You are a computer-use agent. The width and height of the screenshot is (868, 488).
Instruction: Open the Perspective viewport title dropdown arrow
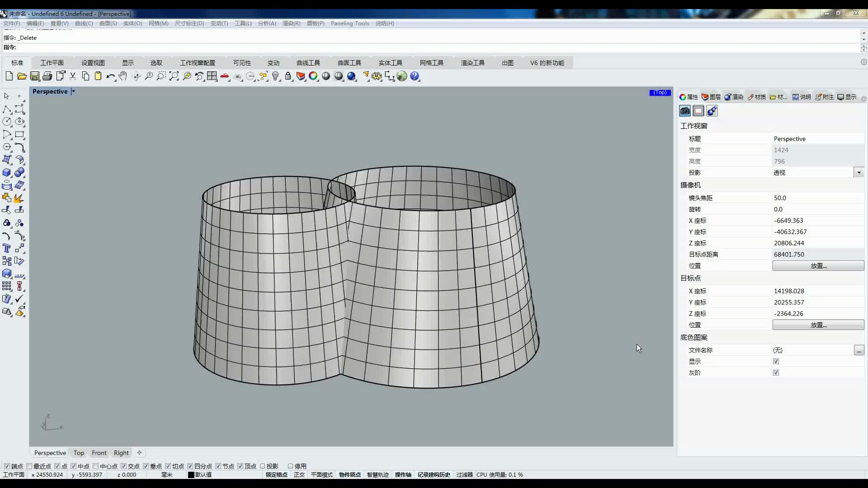coord(73,91)
